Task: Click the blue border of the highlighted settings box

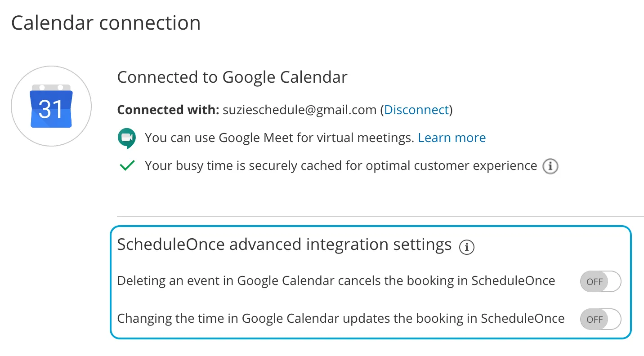Action: (x=371, y=226)
